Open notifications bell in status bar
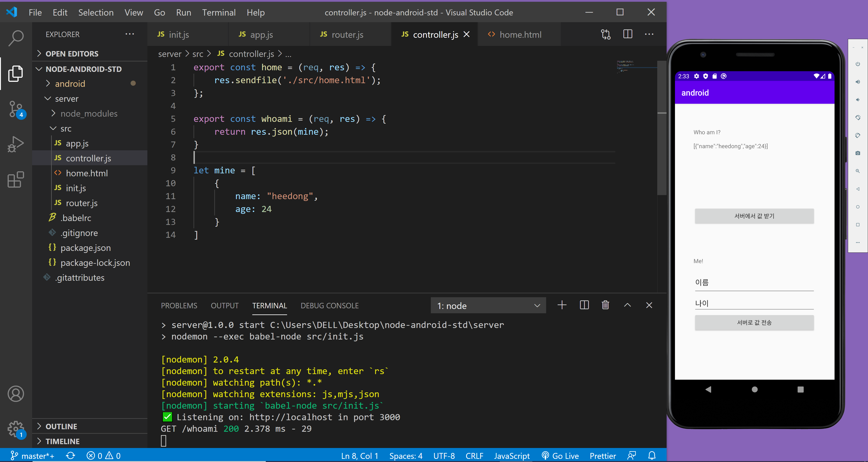The image size is (868, 462). [x=652, y=456]
